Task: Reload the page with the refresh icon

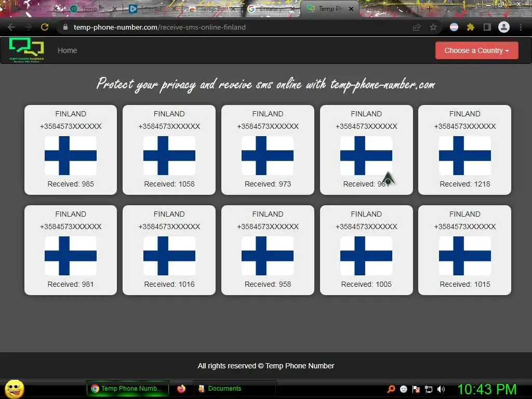Action: (x=45, y=27)
